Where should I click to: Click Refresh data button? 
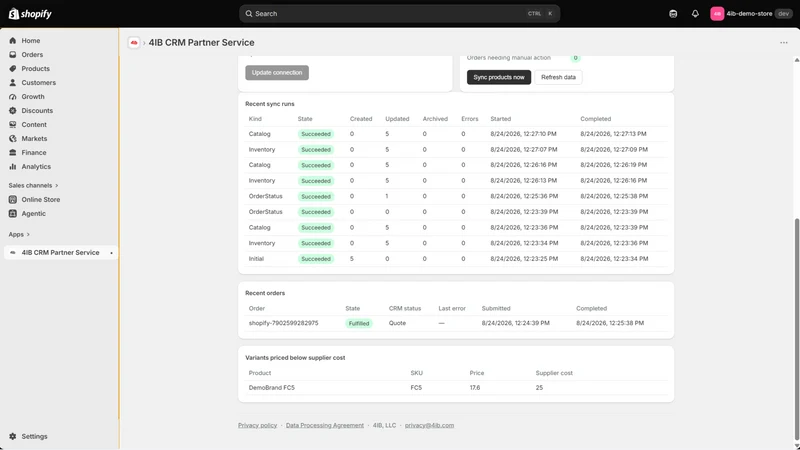coord(558,77)
